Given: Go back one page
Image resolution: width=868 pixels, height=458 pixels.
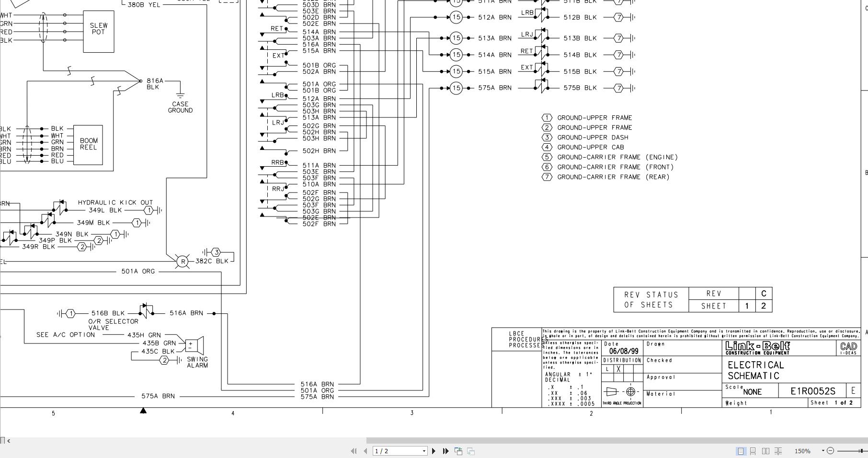Looking at the screenshot, I should coord(365,451).
